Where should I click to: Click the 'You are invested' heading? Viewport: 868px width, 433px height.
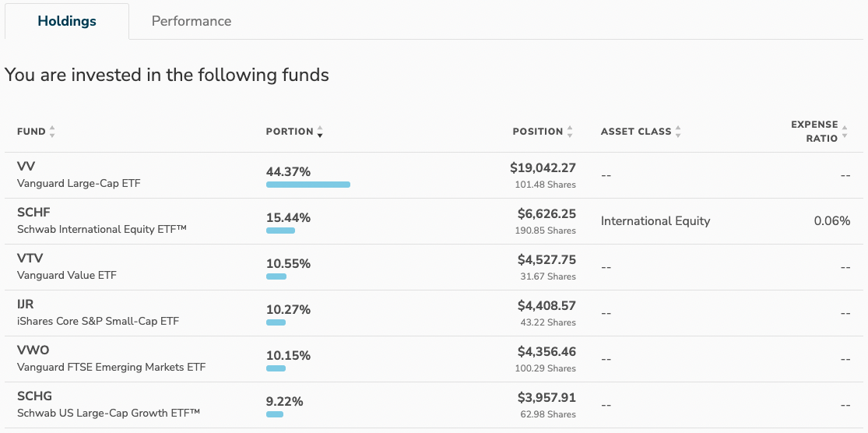click(167, 75)
